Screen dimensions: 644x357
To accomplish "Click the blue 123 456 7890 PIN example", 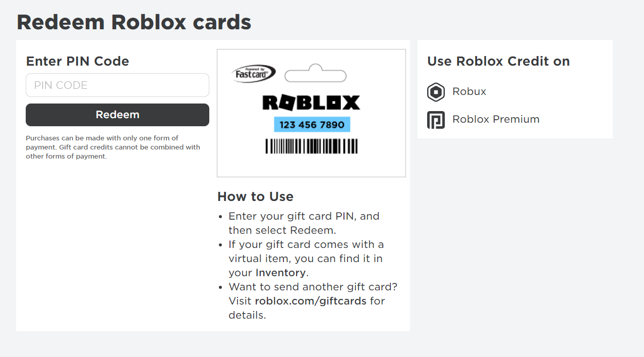I will click(312, 125).
